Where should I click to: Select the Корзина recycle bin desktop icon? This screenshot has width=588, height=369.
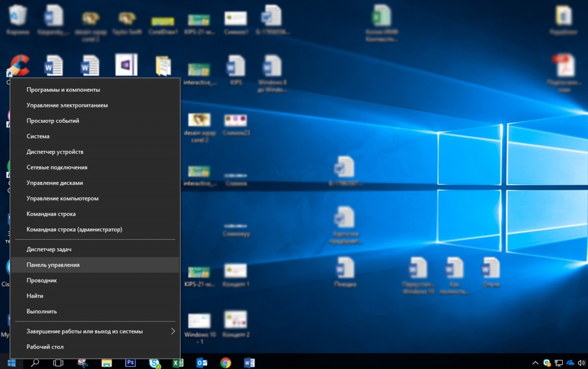(x=18, y=20)
